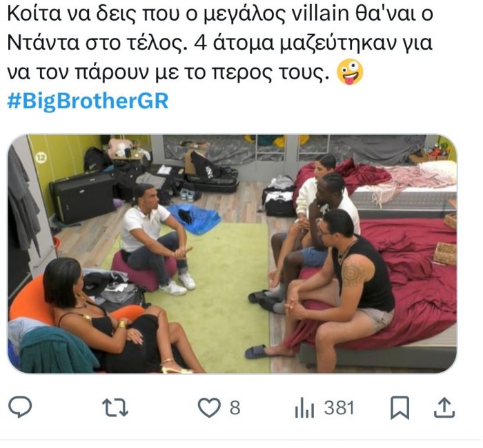The image size is (483, 448).
Task: Open the attached Big Brother room photo
Action: [x=232, y=254]
